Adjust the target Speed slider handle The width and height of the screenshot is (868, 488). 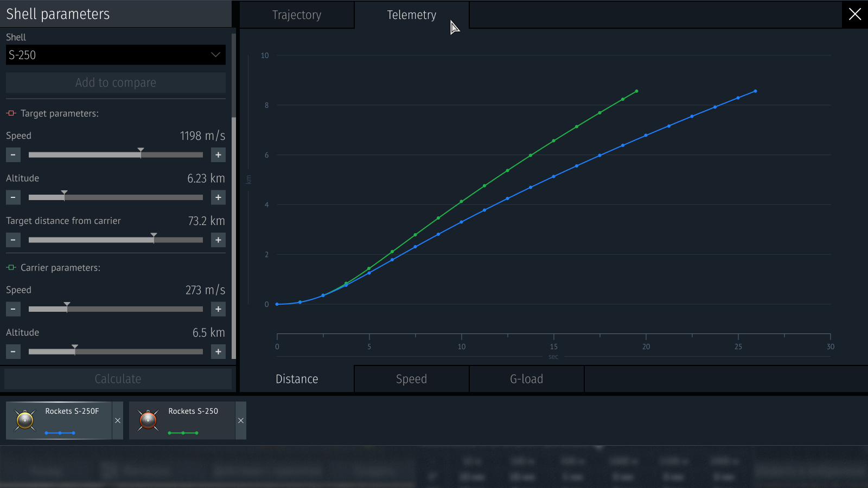coord(141,153)
